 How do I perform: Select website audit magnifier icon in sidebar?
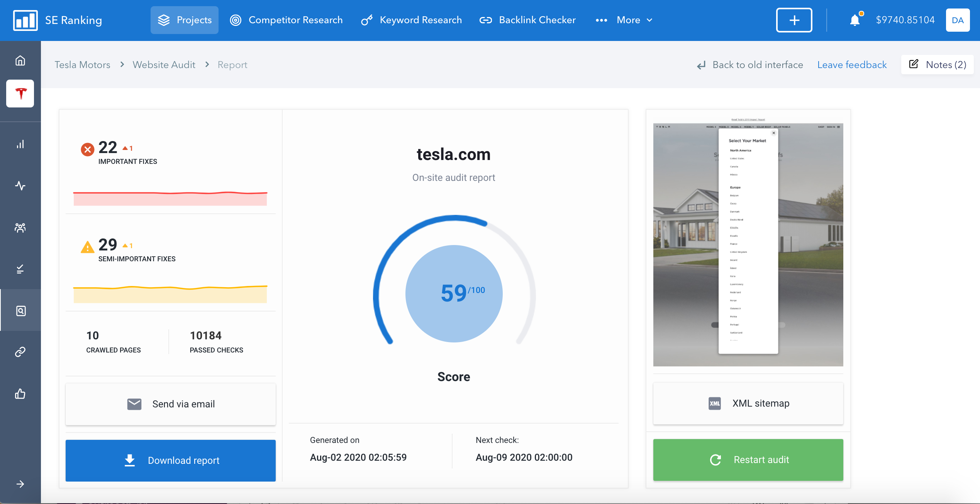tap(20, 310)
